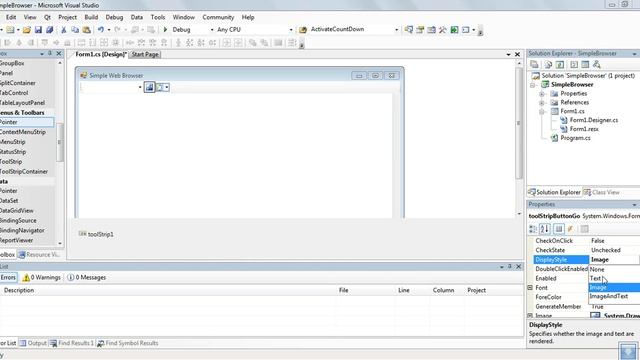Open the Add ToolStripButton dropdown arrow on form

(167, 87)
